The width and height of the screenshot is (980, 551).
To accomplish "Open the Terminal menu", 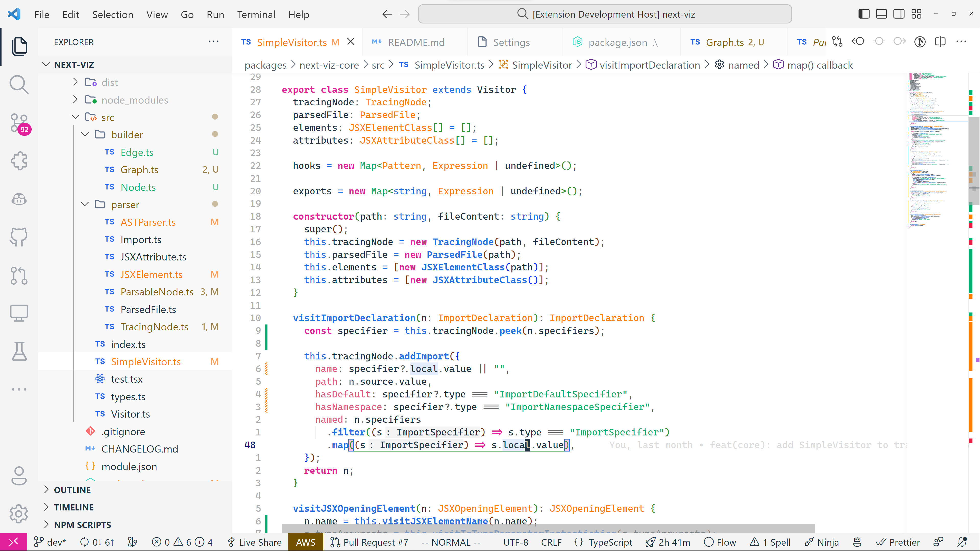I will 256,15.
